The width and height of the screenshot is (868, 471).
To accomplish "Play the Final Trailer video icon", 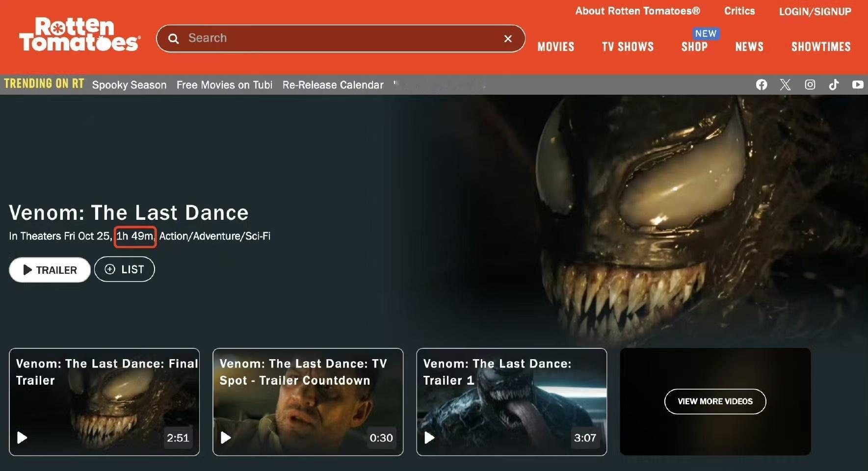I will 22,438.
